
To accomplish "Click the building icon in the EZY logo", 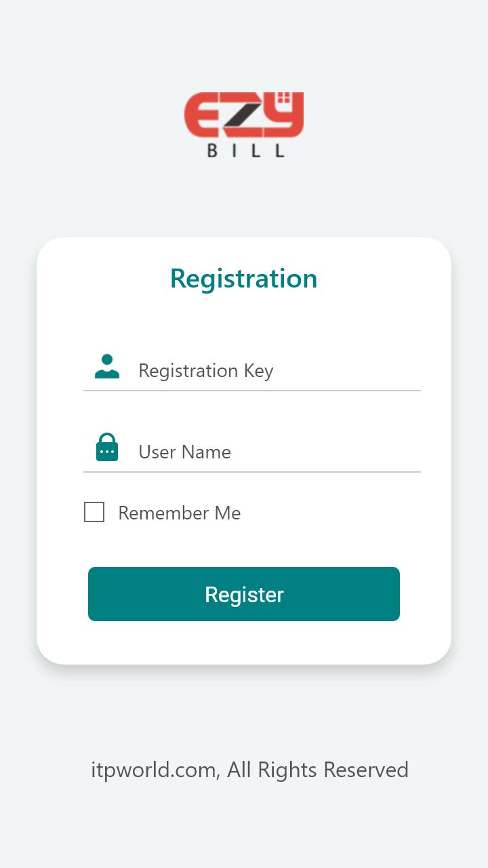I will [286, 99].
